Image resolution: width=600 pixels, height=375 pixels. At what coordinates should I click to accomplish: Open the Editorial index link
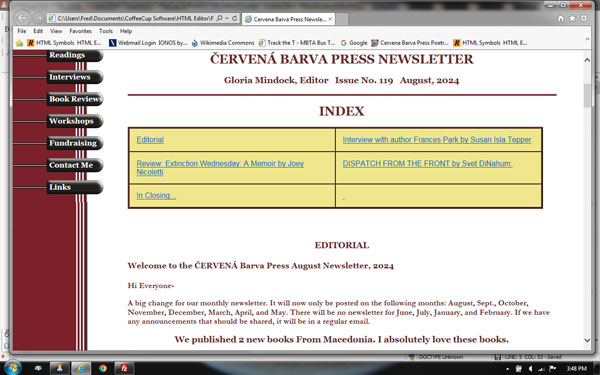150,140
